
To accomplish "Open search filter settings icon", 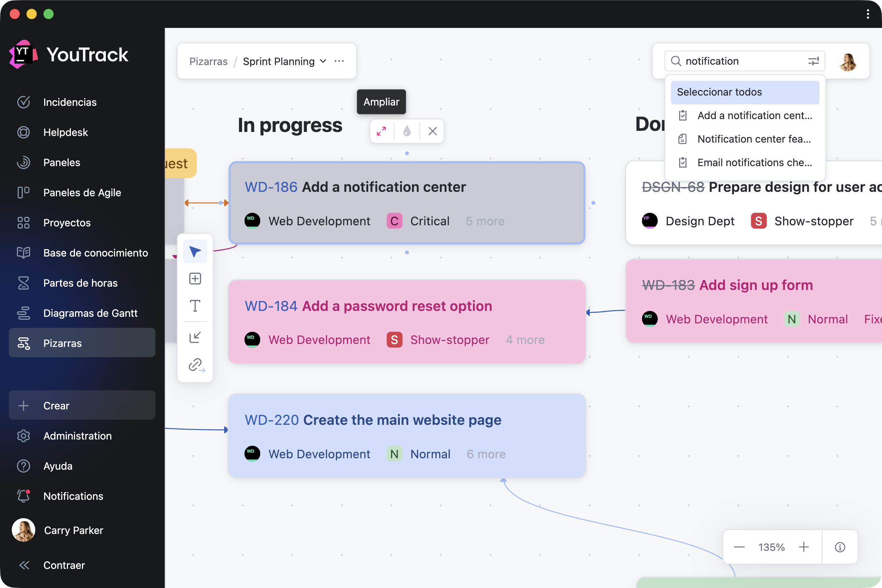I will [813, 61].
